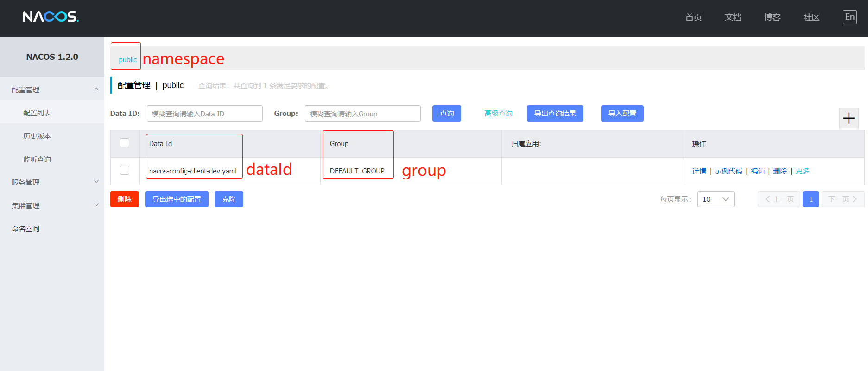Screen dimensions: 868x371
Task: Switch language with the En icon
Action: pyautogui.click(x=849, y=17)
